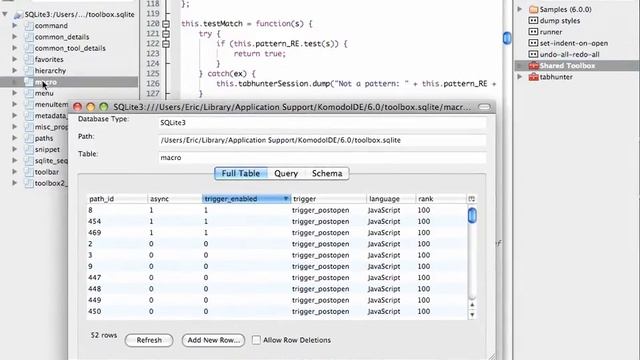This screenshot has width=640, height=360.
Task: Expand the favorites table node
Action: click(15, 60)
